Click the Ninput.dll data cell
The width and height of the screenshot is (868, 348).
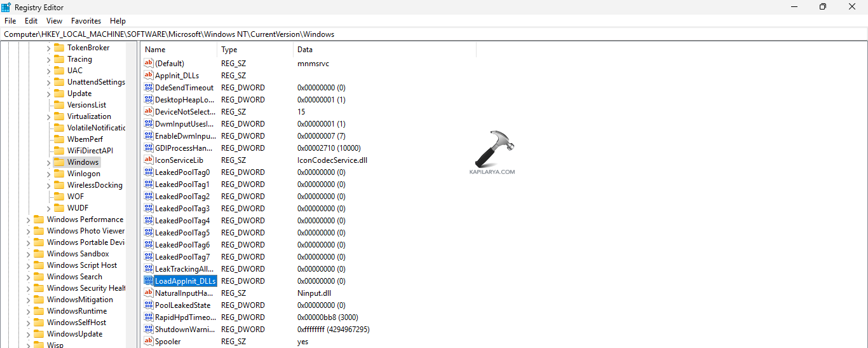(314, 293)
